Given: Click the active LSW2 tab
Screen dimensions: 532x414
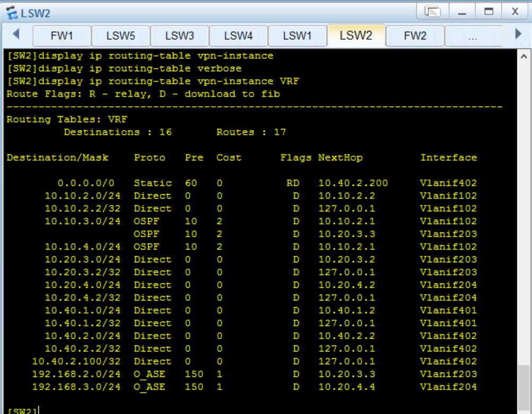Looking at the screenshot, I should tap(356, 35).
